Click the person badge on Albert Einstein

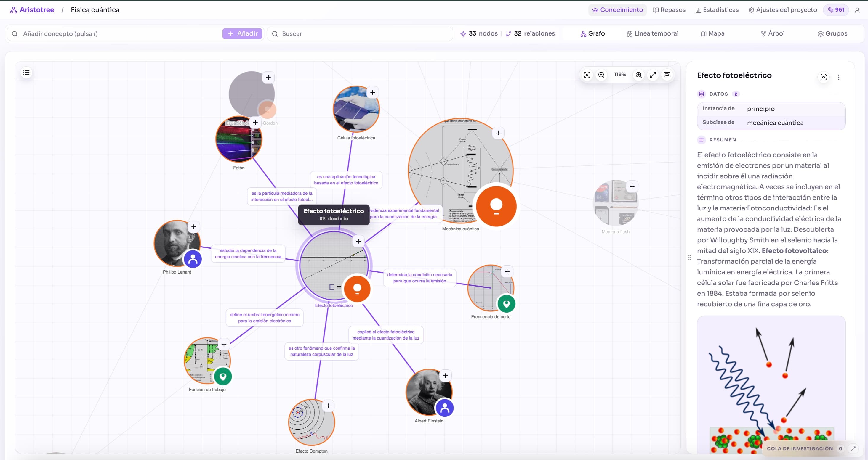click(444, 408)
